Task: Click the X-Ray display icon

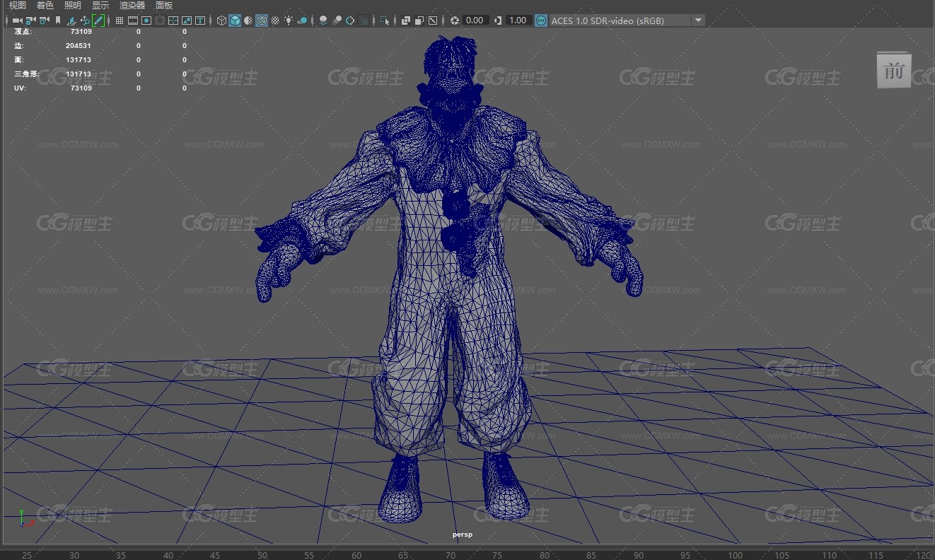Action: pos(406,21)
